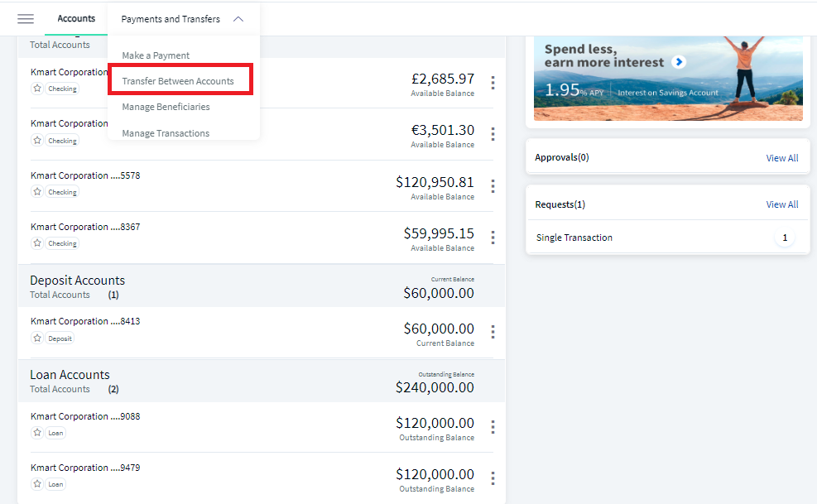Open Single Transaction requests row
The image size is (822, 504).
point(668,238)
